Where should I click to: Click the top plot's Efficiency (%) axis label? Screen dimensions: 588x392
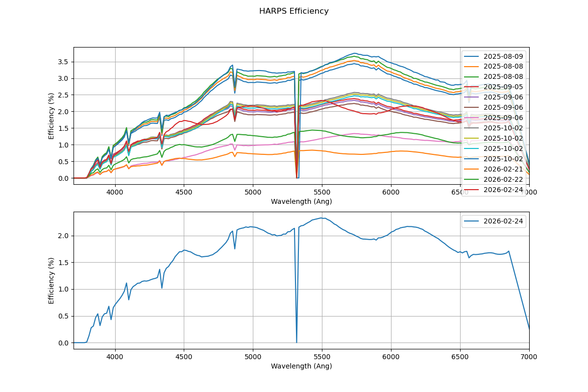point(51,116)
